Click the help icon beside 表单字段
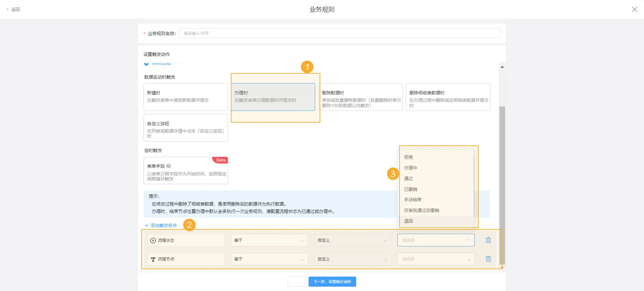 (169, 166)
